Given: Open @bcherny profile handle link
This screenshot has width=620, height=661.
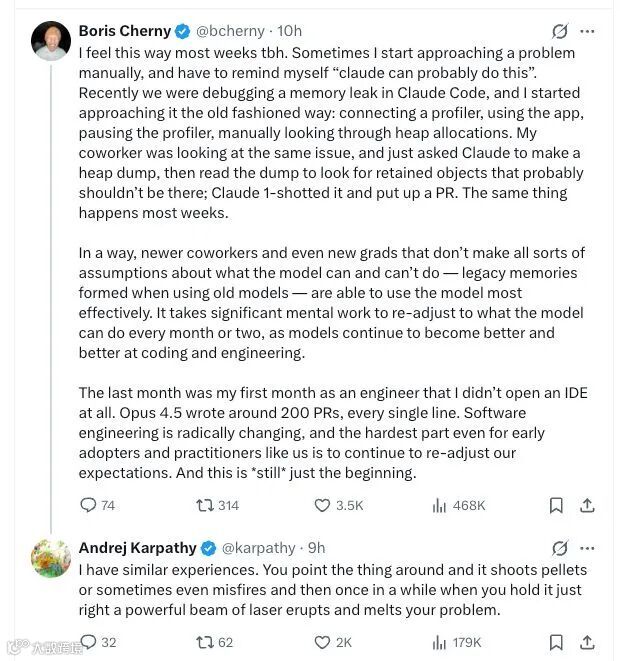Looking at the screenshot, I should (x=235, y=31).
